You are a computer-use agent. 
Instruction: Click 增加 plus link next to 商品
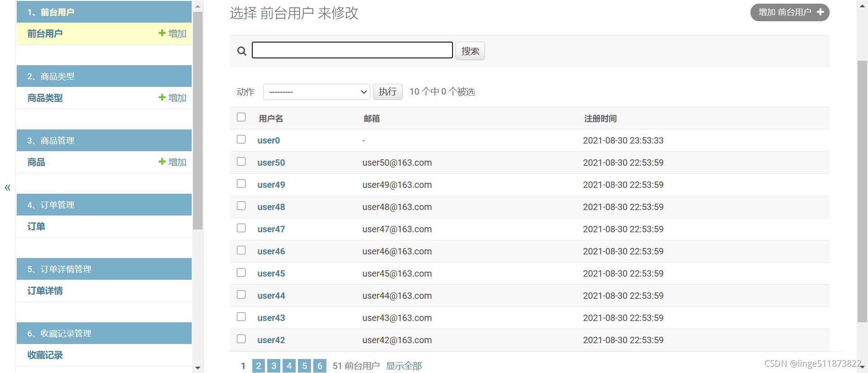coord(172,162)
